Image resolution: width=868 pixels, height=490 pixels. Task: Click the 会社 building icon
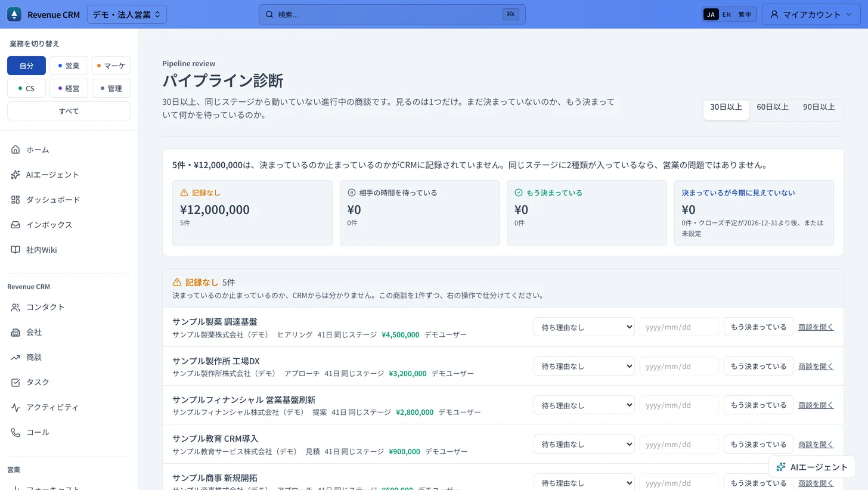[15, 332]
